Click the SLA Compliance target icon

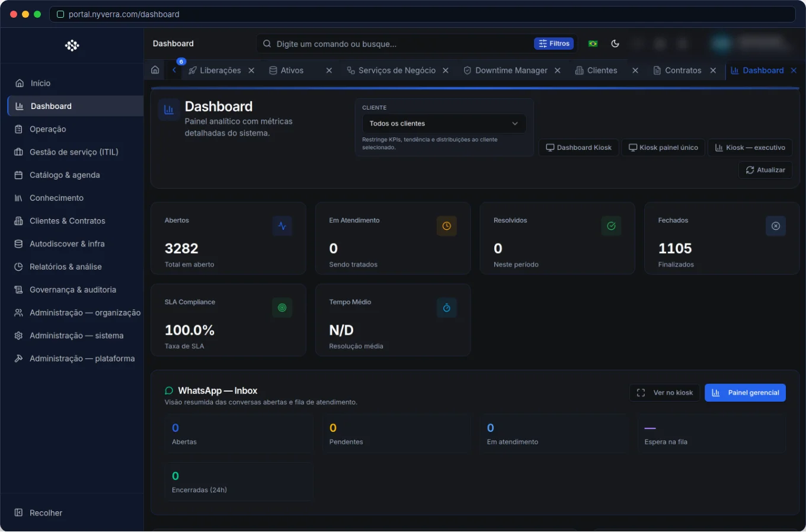(x=282, y=308)
